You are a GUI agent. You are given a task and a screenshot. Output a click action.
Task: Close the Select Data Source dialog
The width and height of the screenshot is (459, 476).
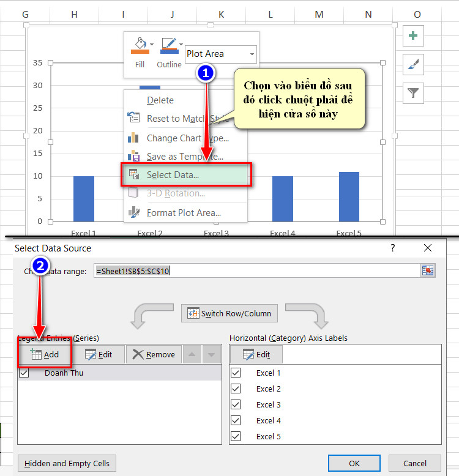point(427,248)
